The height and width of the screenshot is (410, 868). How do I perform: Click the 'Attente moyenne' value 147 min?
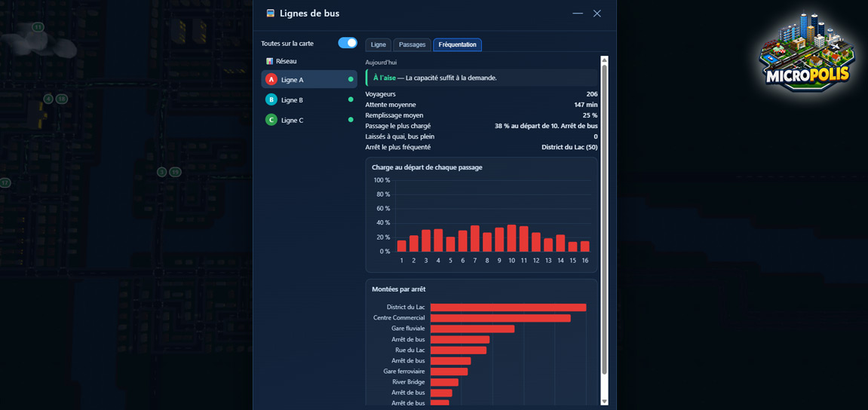point(586,105)
